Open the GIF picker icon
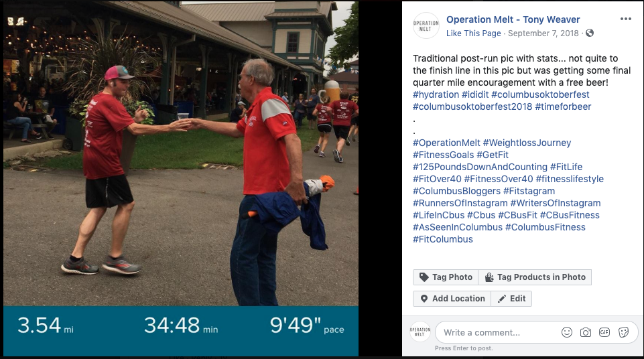 point(604,332)
